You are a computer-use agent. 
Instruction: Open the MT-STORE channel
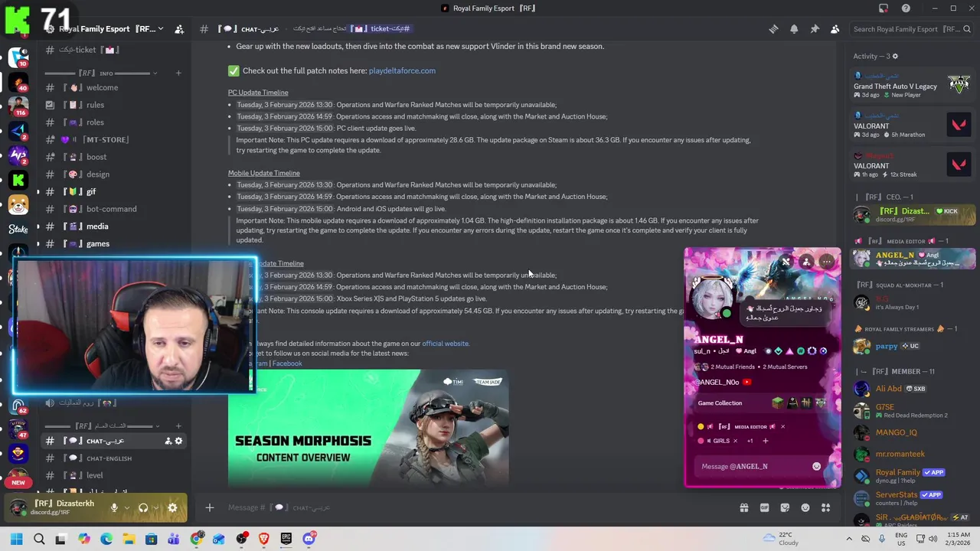coord(116,139)
